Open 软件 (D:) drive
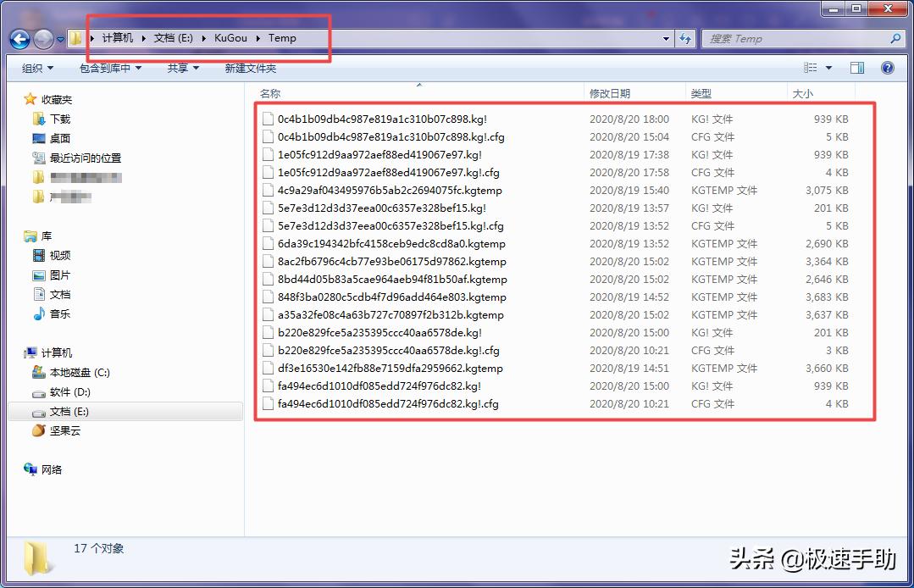The width and height of the screenshot is (914, 588). 70,392
